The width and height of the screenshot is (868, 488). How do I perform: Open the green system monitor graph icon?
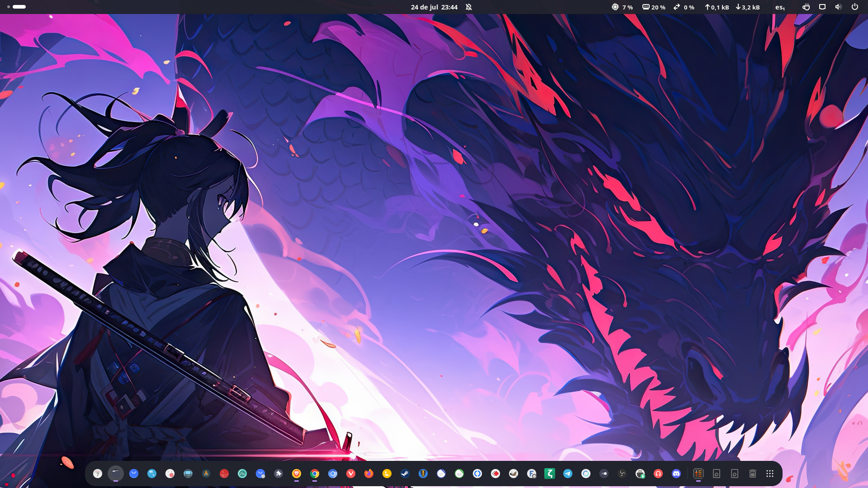coord(242,474)
